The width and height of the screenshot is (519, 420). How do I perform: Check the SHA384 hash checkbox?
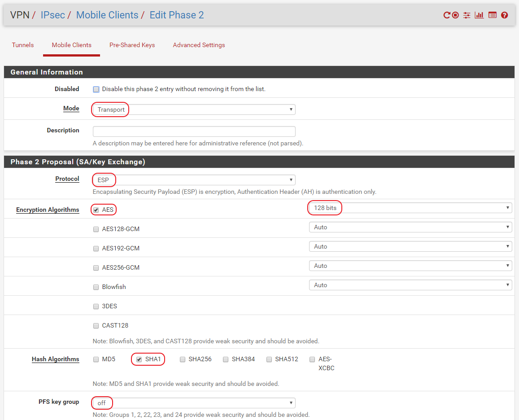226,359
